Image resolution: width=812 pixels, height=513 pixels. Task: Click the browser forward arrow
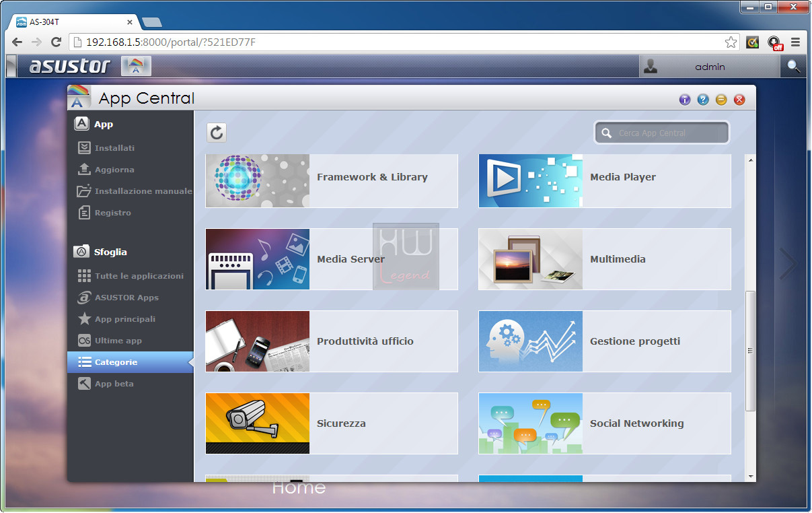coord(36,42)
